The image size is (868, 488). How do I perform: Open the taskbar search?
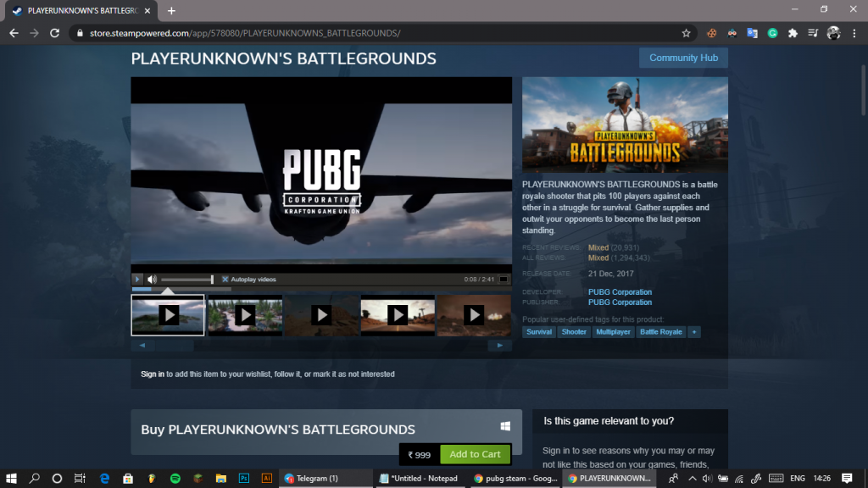[34, 478]
